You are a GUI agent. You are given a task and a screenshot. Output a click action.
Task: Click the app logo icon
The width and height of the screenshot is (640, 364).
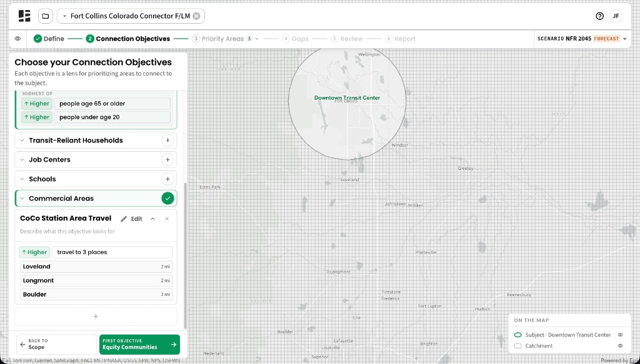[24, 16]
